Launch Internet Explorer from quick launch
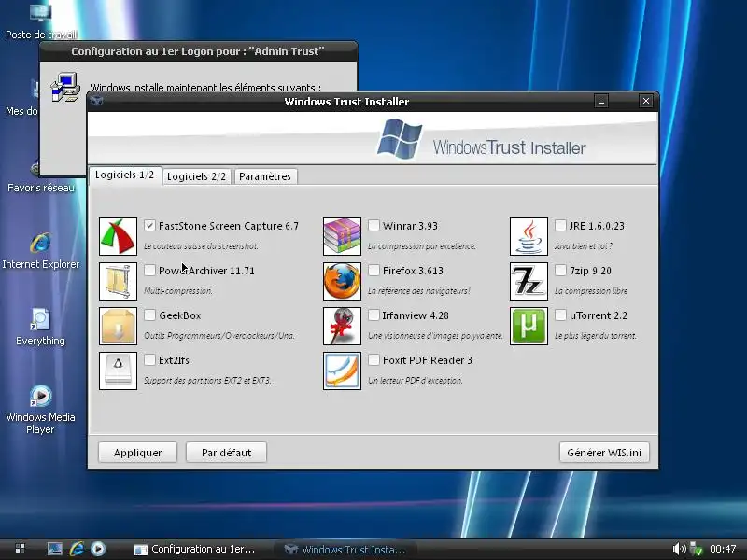The height and width of the screenshot is (560, 747). [x=77, y=549]
